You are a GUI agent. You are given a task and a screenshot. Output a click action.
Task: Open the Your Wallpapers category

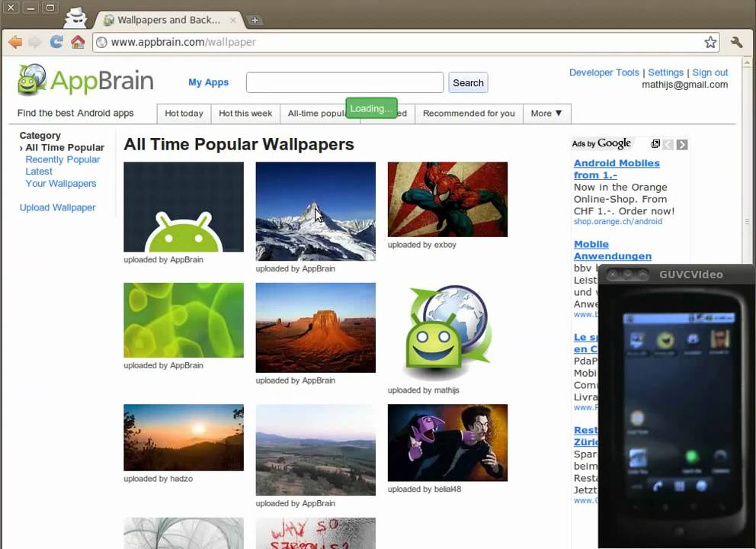61,184
